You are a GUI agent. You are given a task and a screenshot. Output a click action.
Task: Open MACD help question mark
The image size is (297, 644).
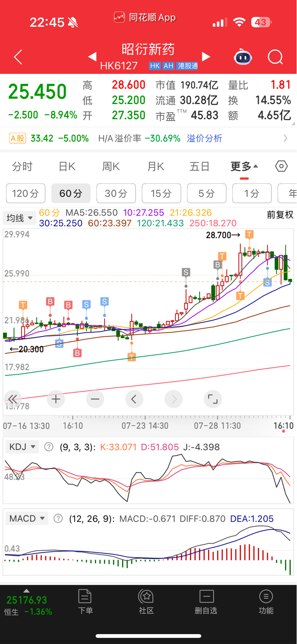(58, 518)
